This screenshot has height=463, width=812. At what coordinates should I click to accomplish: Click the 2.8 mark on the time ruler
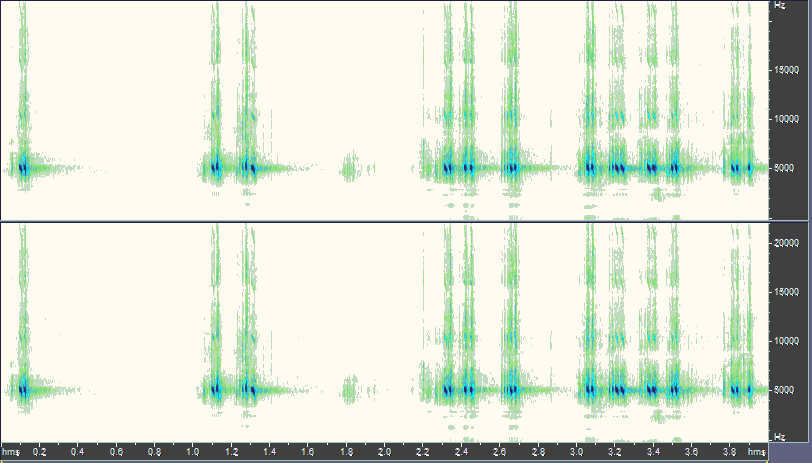[538, 452]
